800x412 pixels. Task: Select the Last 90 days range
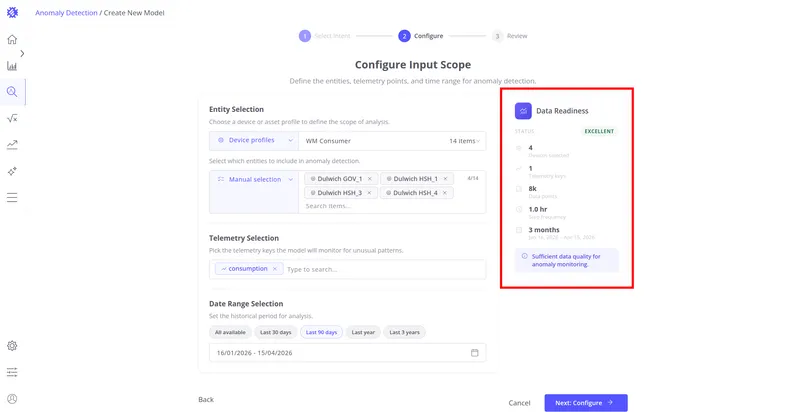pos(321,332)
